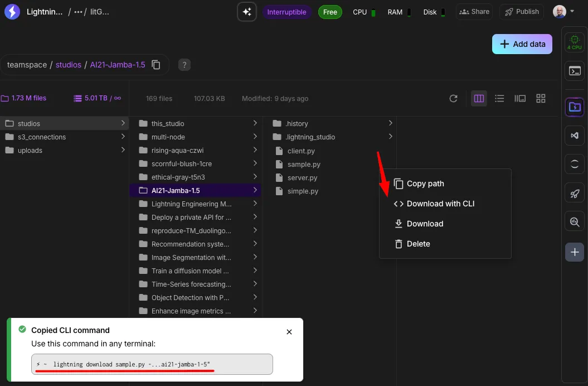Select the server.py file
The image size is (588, 386).
tap(329, 177)
